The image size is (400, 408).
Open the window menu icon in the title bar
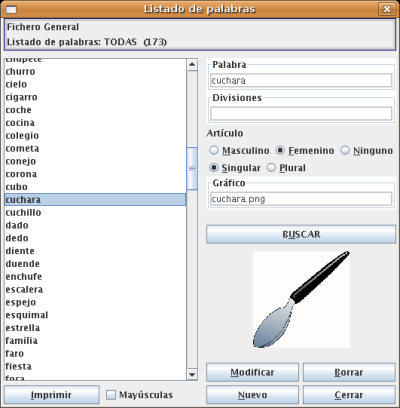coord(11,9)
